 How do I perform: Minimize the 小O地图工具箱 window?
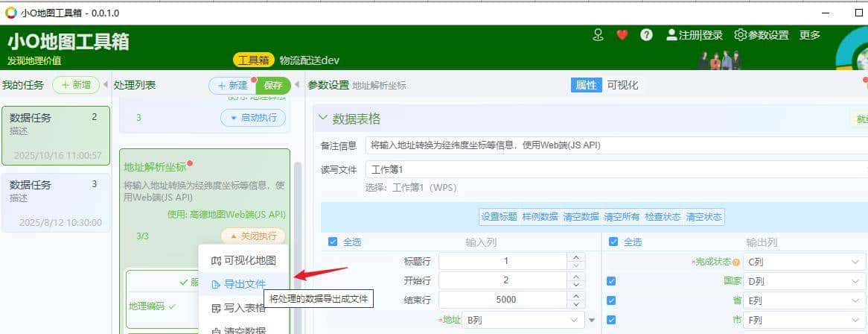pos(826,13)
